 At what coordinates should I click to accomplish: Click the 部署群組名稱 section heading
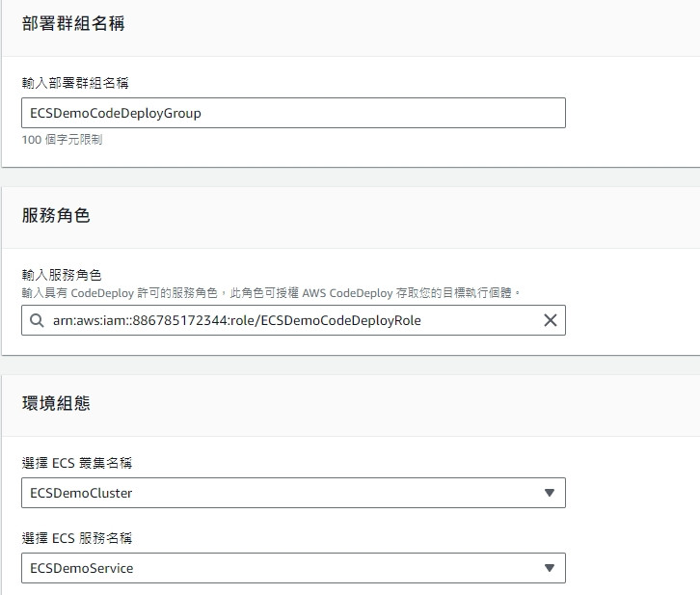tap(73, 24)
